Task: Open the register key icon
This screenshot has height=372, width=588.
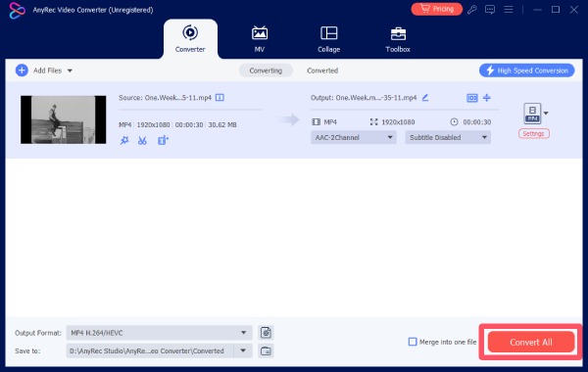Action: (x=471, y=10)
